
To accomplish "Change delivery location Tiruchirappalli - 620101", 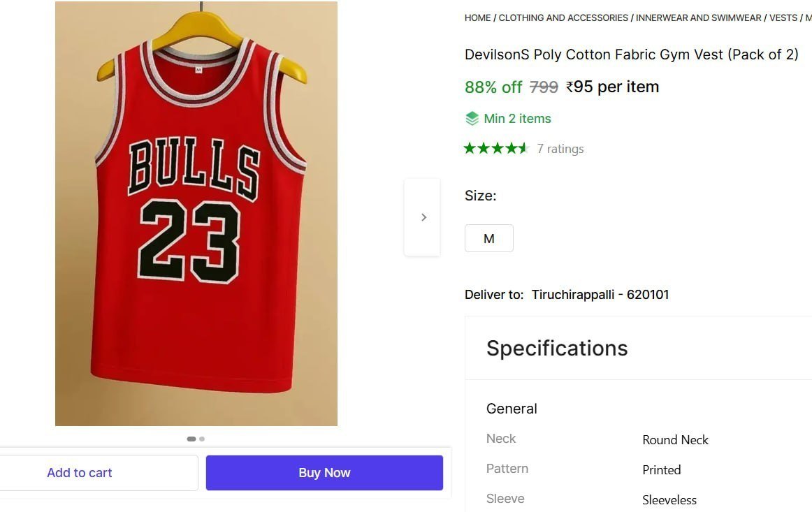I will pos(600,295).
